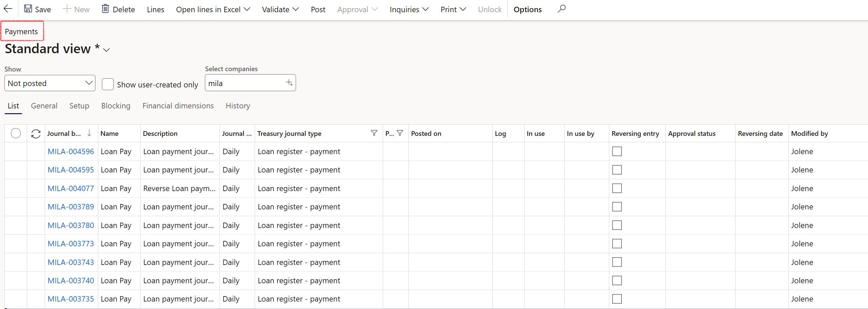
Task: Open the Show 'Not posted' dropdown
Action: 50,83
